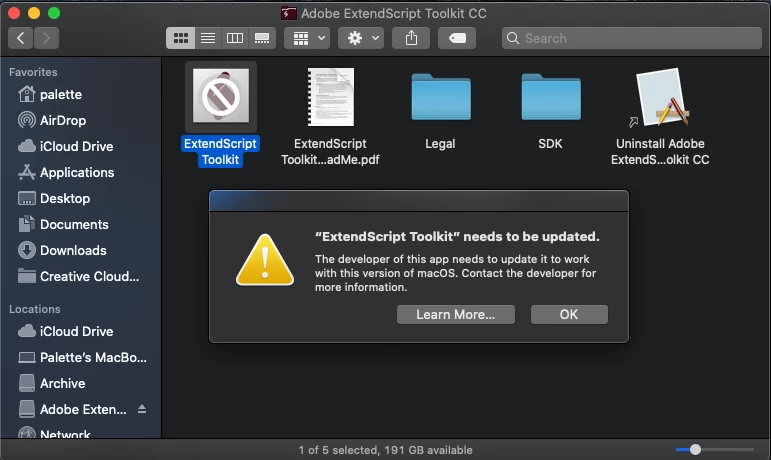Adjust the icon size slider

tap(695, 450)
